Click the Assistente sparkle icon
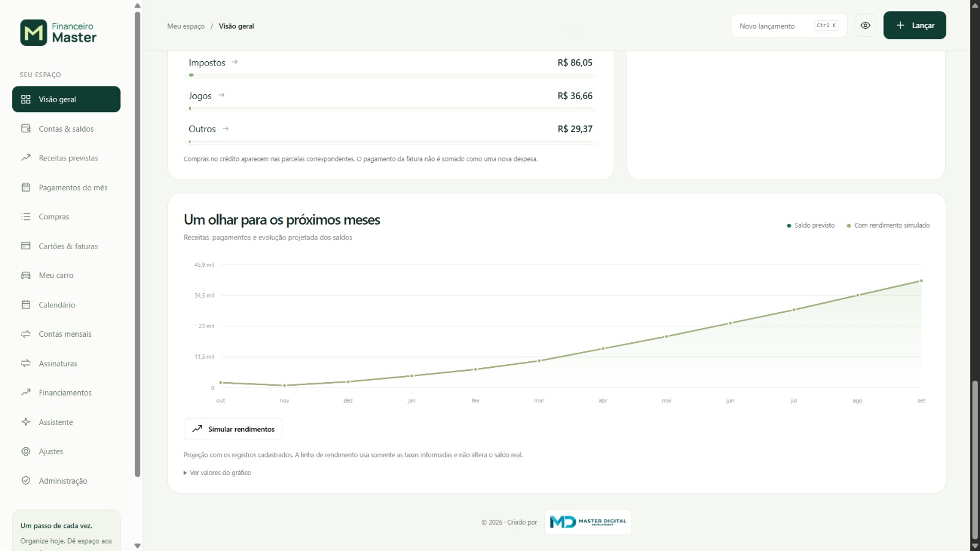This screenshot has width=980, height=551. (x=26, y=422)
